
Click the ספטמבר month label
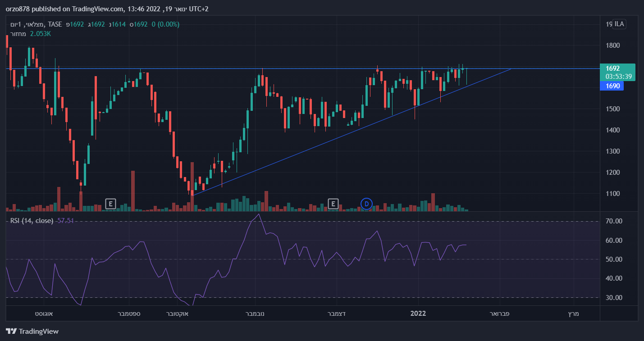[129, 313]
